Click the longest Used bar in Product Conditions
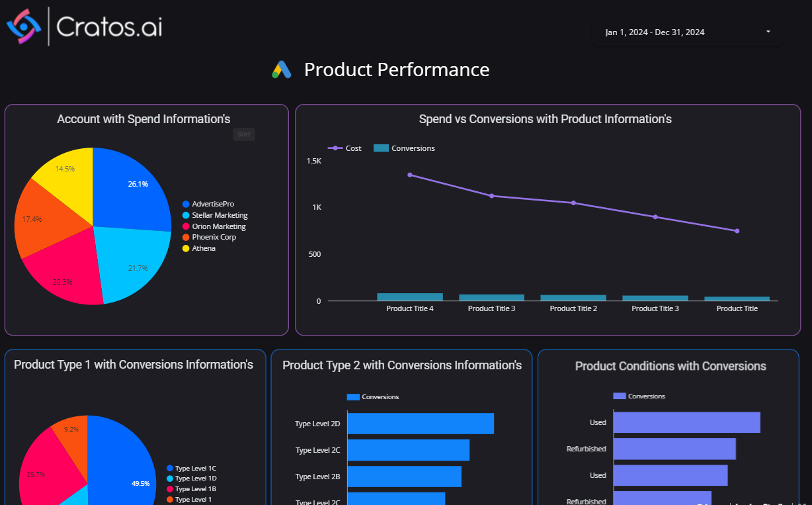Screen dimensions: 812x505 click(687, 422)
